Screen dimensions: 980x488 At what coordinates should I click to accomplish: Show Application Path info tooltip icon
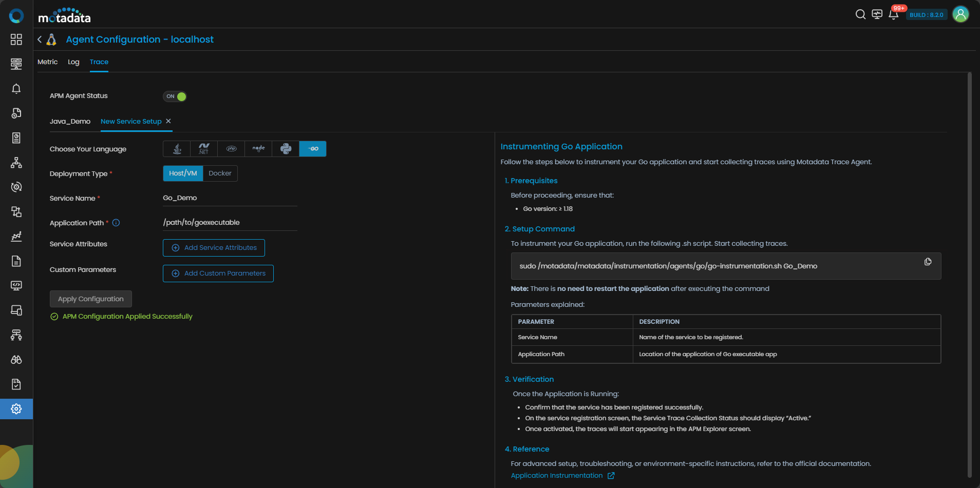(116, 223)
